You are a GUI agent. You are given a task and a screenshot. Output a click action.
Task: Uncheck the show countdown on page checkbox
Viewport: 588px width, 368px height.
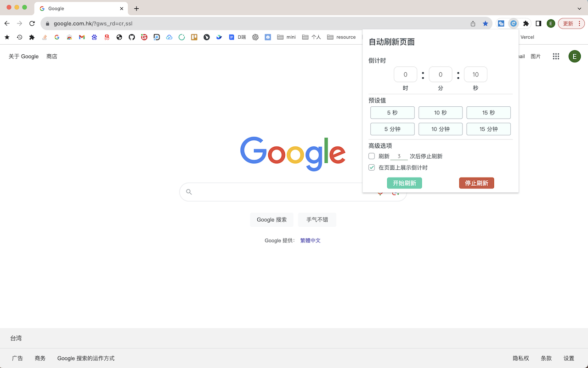coord(372,167)
